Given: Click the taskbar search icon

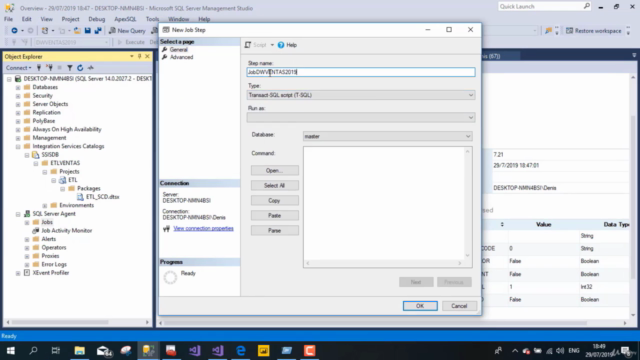Looking at the screenshot, I should (33, 351).
